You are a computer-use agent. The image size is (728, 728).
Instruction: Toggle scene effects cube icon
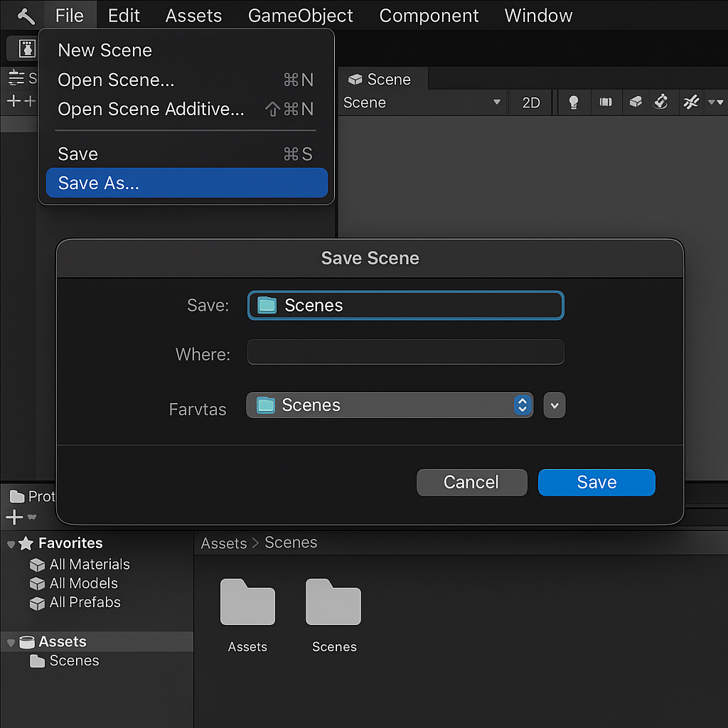[x=636, y=102]
